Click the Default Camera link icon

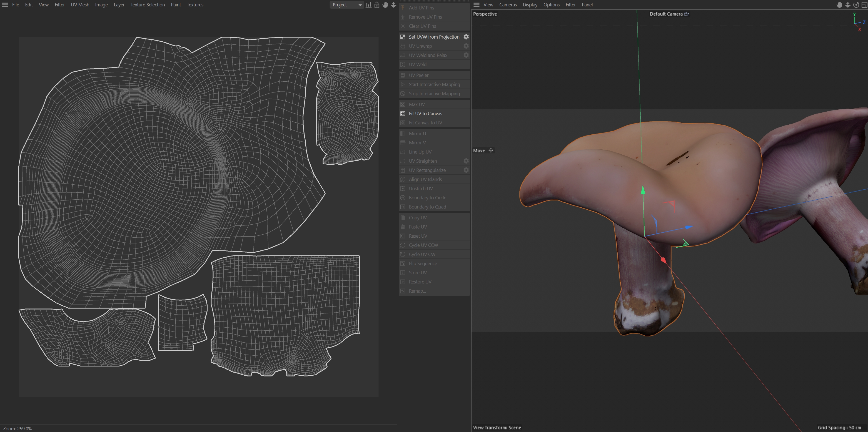[686, 14]
